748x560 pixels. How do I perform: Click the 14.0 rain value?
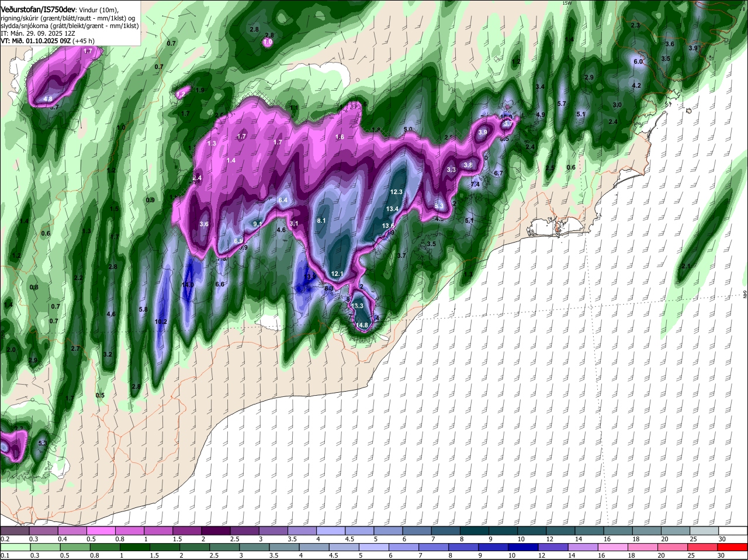tap(188, 285)
